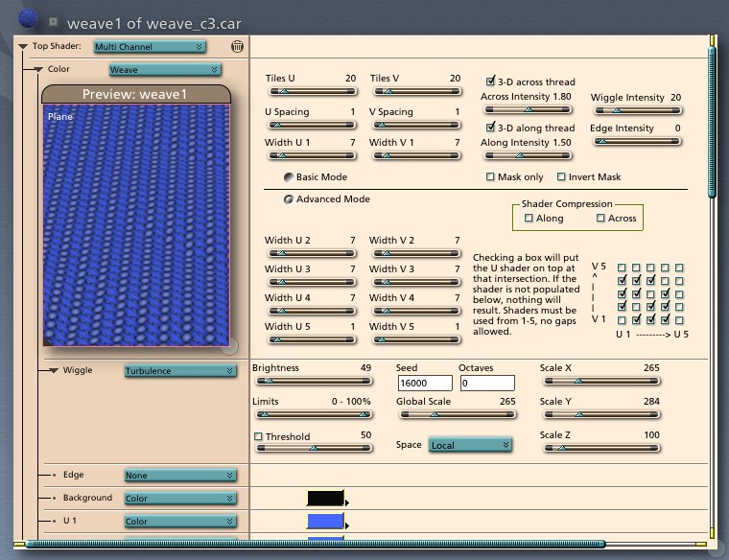Click the black Background color swatch
The width and height of the screenshot is (729, 560).
[x=325, y=499]
